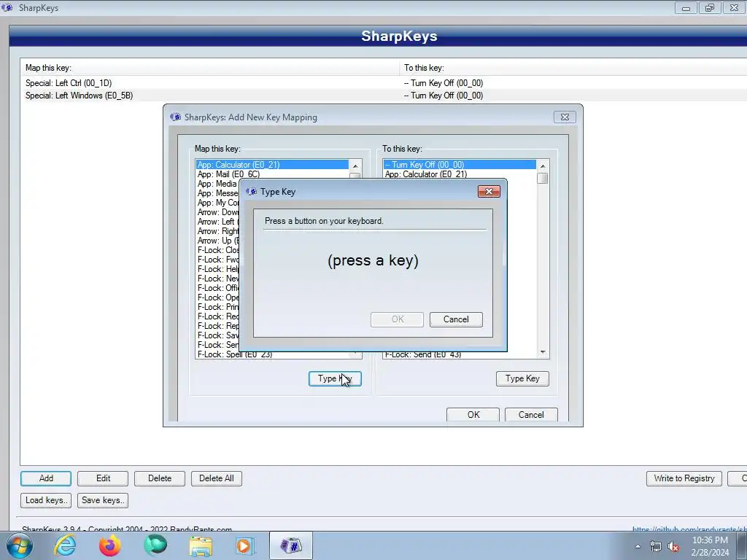Launch Windows Media Player from taskbar

[245, 545]
